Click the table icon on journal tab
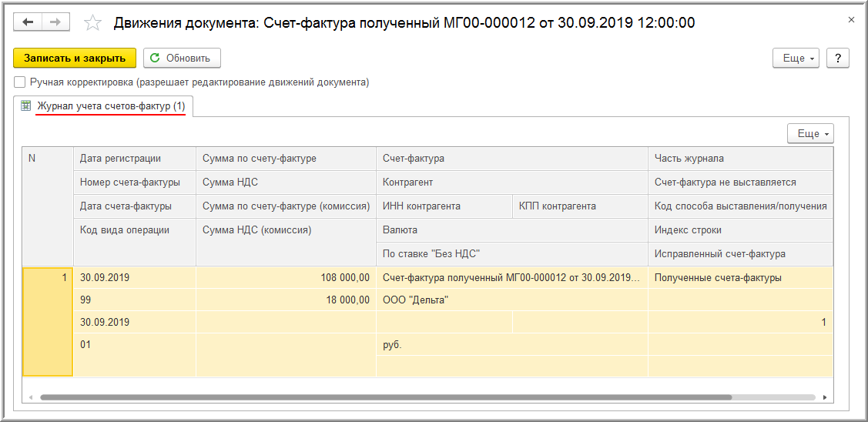This screenshot has width=868, height=422. click(x=26, y=105)
